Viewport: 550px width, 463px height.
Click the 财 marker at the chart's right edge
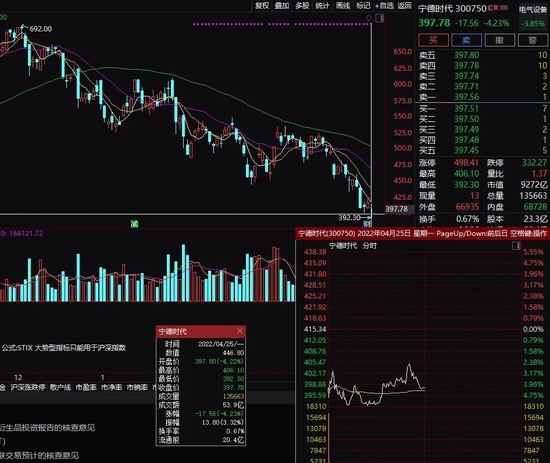coord(367,223)
